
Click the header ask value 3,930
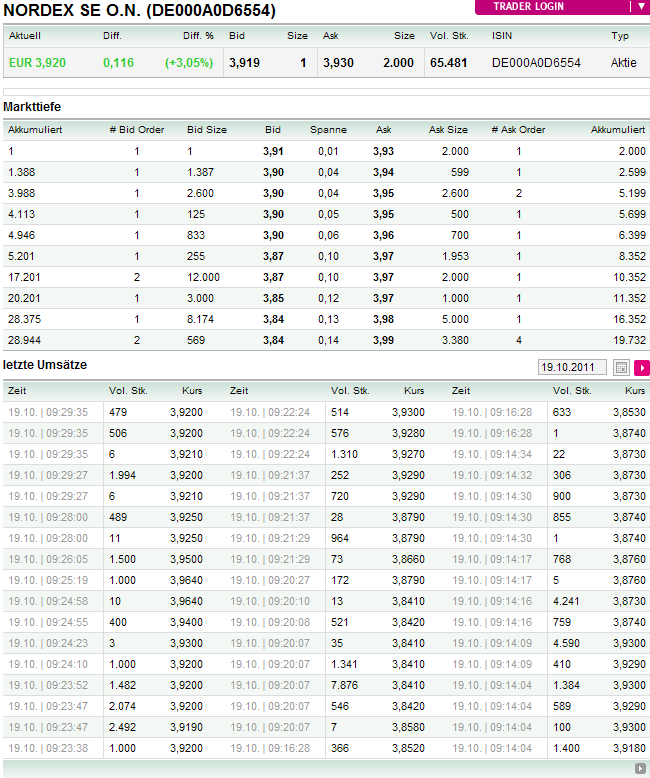click(338, 63)
